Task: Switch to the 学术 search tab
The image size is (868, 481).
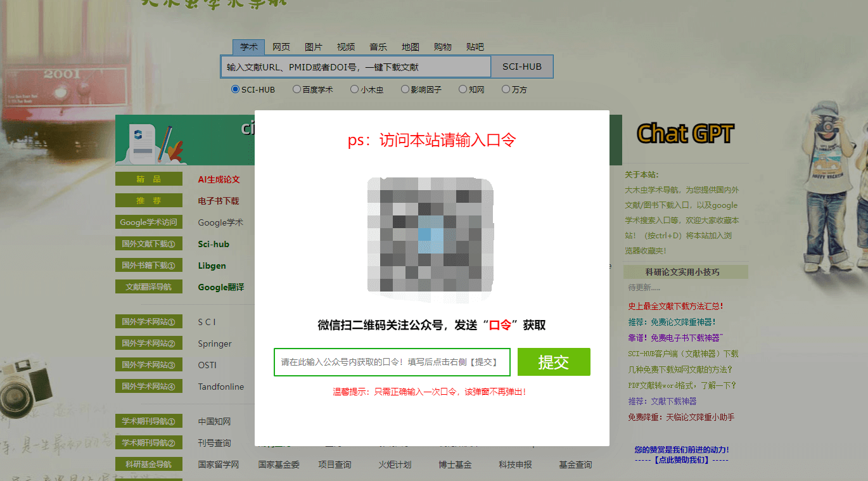Action: coord(248,47)
